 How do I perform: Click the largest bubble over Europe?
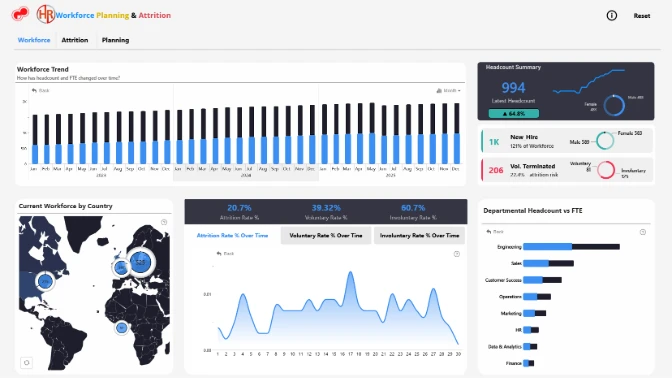[140, 262]
